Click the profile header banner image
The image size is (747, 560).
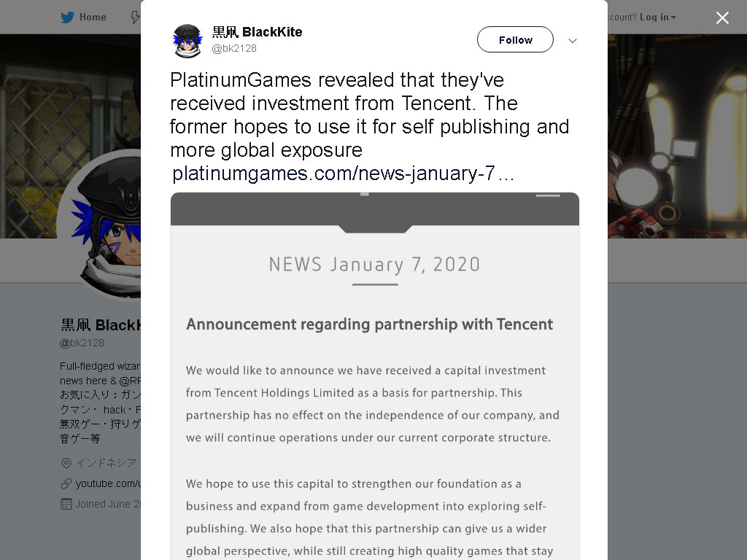(x=70, y=90)
